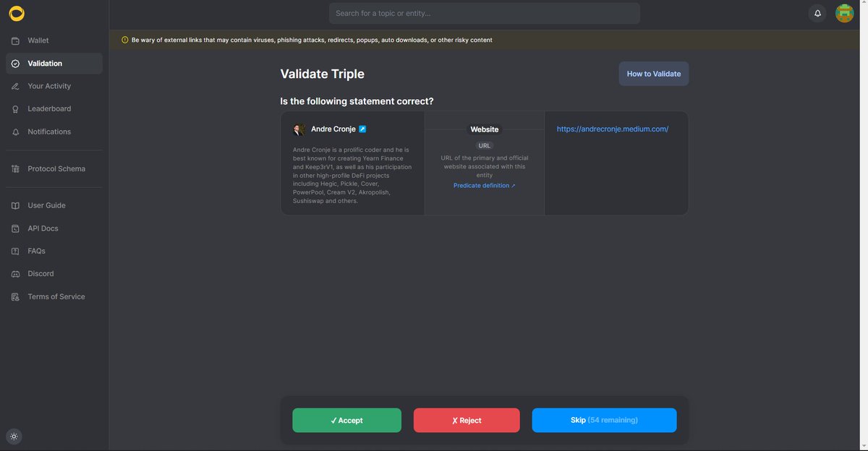The height and width of the screenshot is (451, 868).
Task: Open the user profile avatar
Action: (x=844, y=13)
